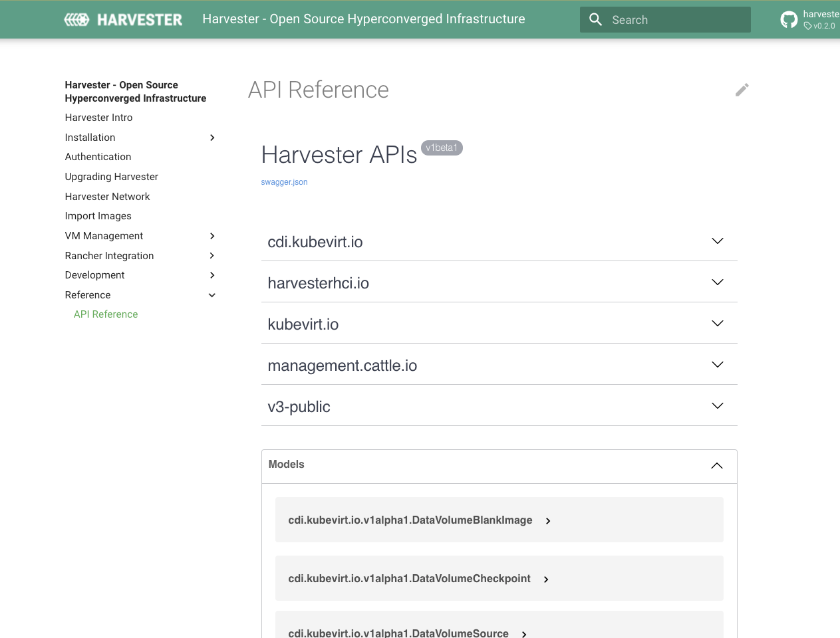Collapse the Reference sidebar chevron
Image resolution: width=840 pixels, height=638 pixels.
click(212, 295)
